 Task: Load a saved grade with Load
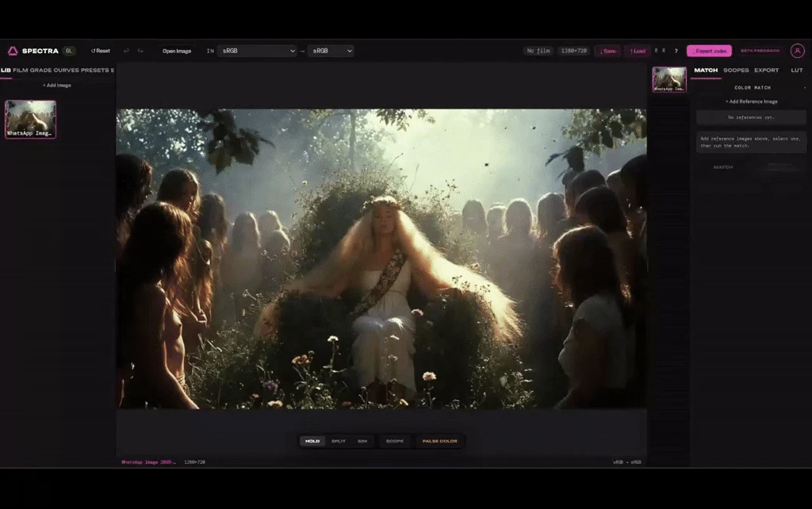(638, 51)
